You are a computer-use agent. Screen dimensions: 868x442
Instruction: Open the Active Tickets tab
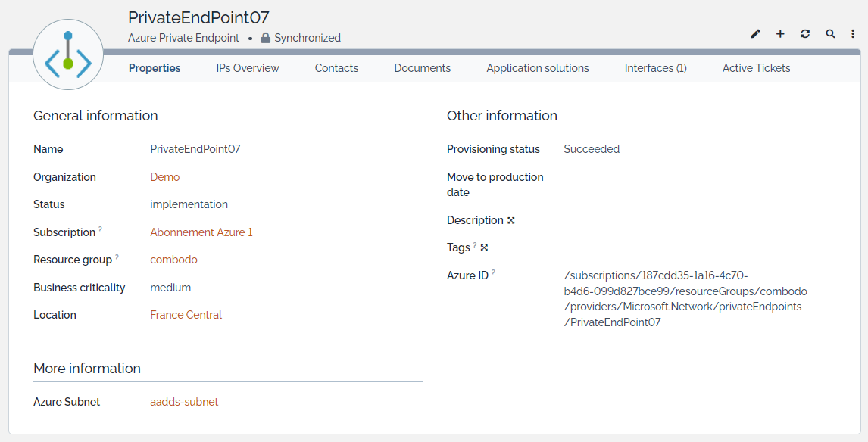756,68
